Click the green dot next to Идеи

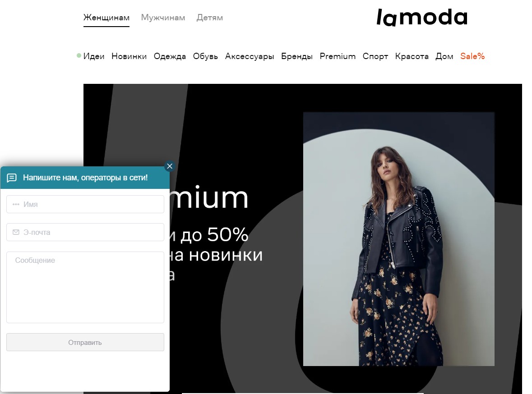(79, 55)
